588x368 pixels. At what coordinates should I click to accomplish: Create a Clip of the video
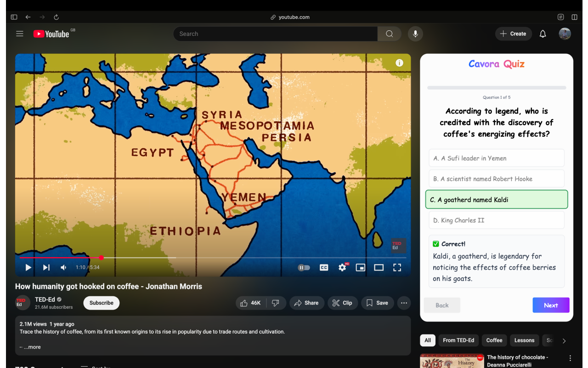[x=342, y=303]
